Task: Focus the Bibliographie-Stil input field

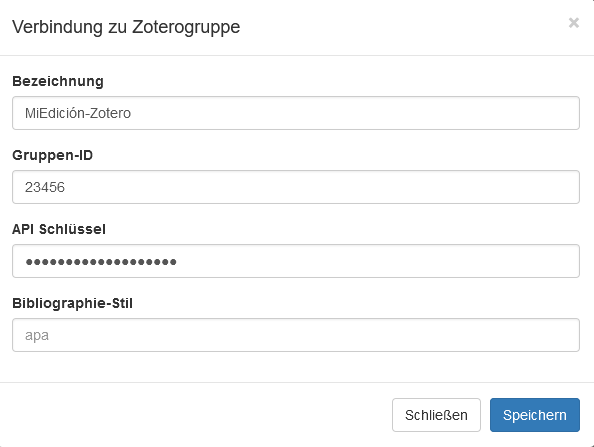Action: [296, 335]
